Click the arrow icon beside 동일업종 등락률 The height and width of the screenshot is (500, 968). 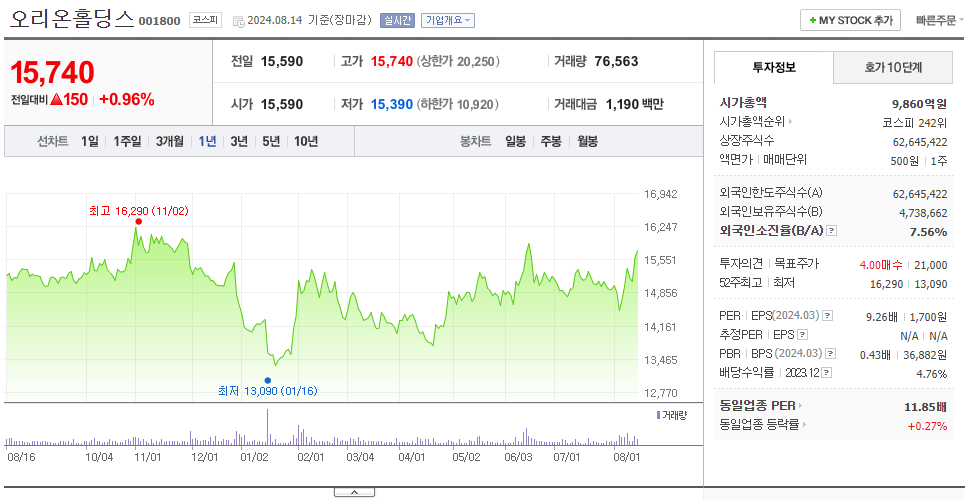click(x=804, y=425)
